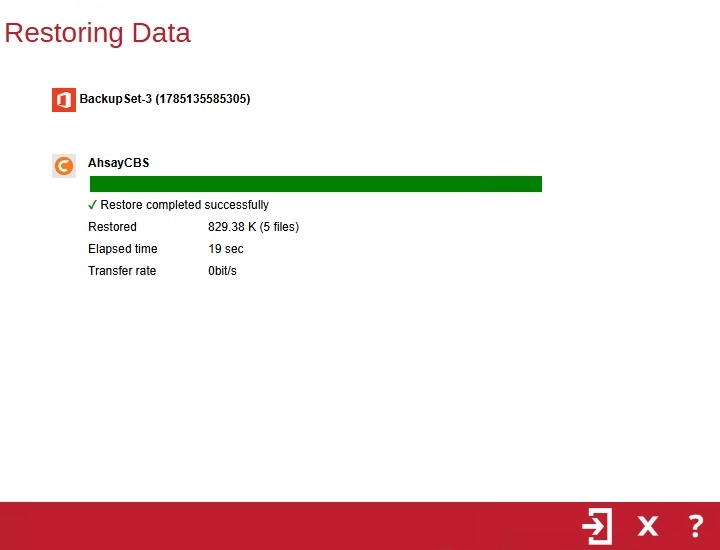Open help with the question mark icon

(x=696, y=526)
